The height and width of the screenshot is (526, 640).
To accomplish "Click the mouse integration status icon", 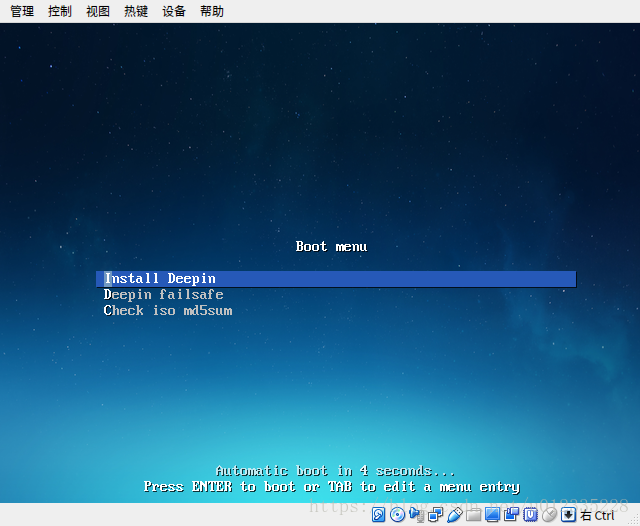I will tap(549, 515).
